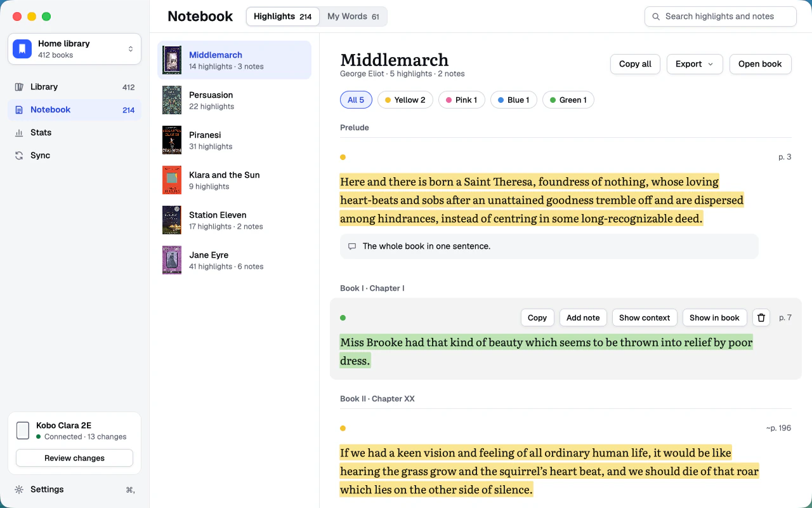Viewport: 812px width, 508px height.
Task: Open the Home library switcher chevrons
Action: pos(131,49)
